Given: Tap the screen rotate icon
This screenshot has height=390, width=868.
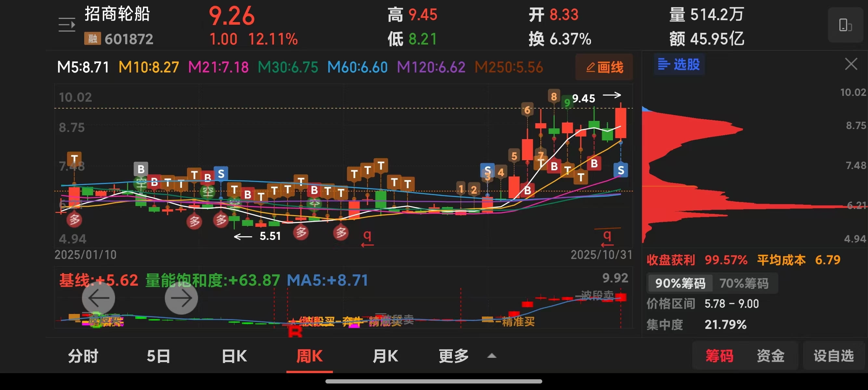Looking at the screenshot, I should pyautogui.click(x=845, y=25).
